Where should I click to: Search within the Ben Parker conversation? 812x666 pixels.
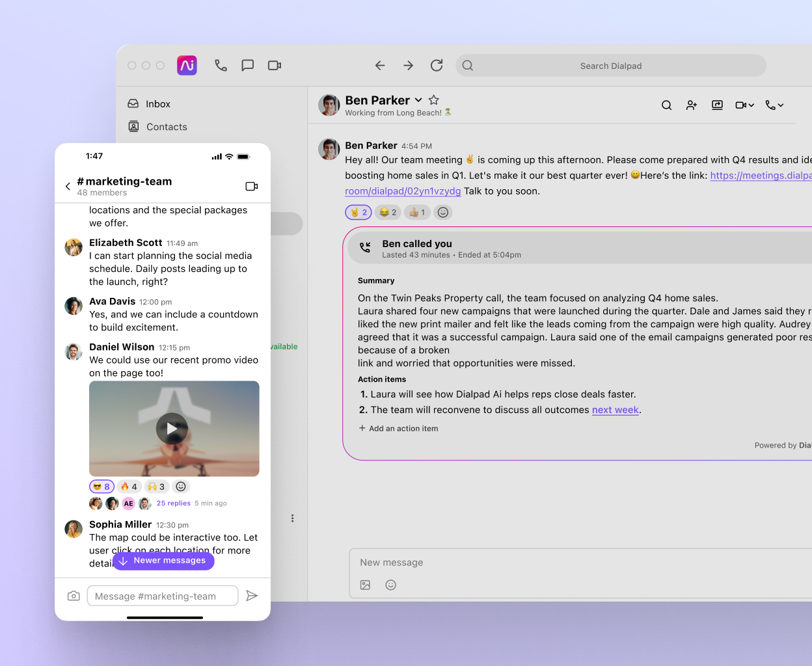pyautogui.click(x=666, y=105)
